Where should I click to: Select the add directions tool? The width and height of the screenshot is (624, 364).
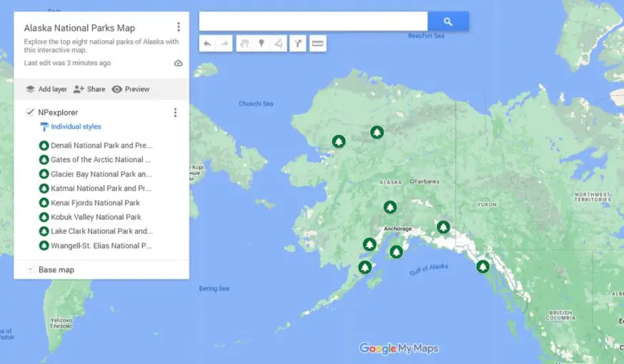pyautogui.click(x=298, y=44)
